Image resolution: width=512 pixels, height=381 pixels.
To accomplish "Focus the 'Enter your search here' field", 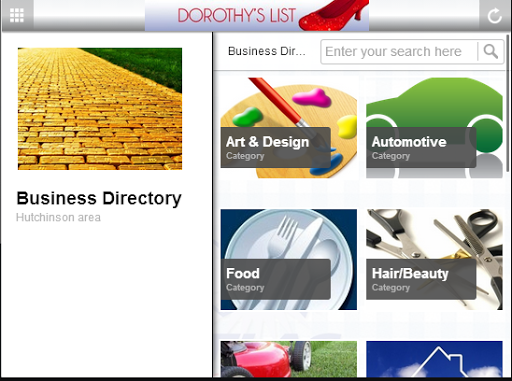I will [399, 52].
